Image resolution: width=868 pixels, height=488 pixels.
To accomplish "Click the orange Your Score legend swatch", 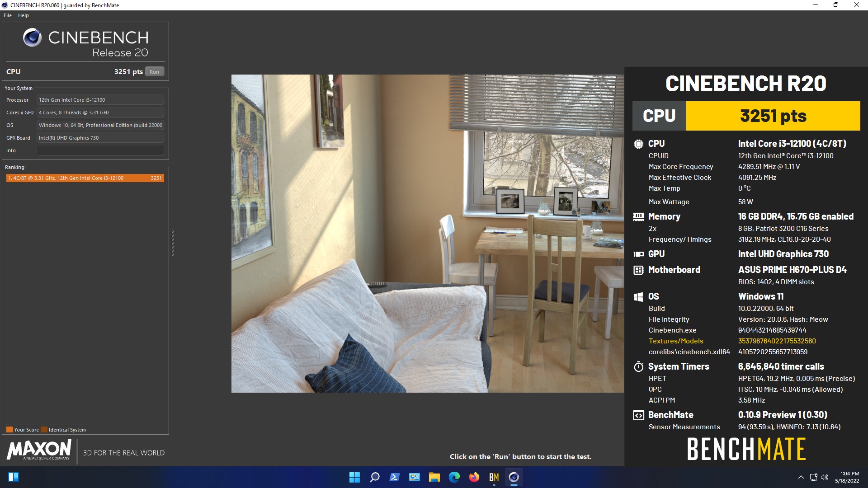I will point(9,430).
